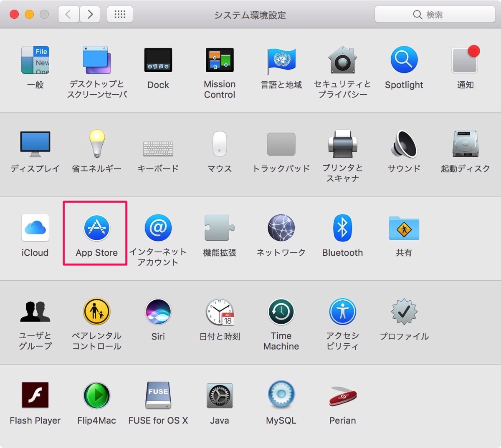Open プリンタとスキャナ preferences
This screenshot has height=448, width=501.
click(x=342, y=144)
